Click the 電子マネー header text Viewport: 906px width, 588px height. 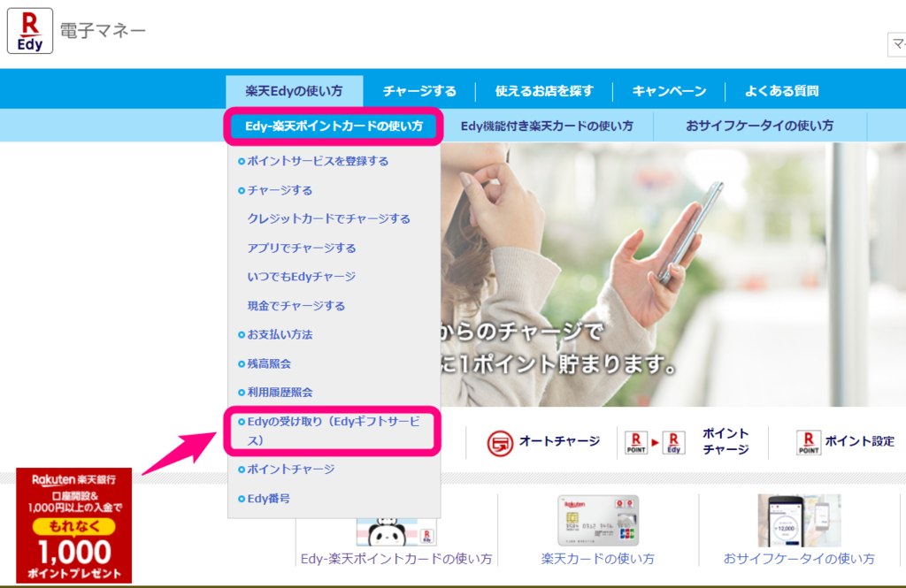[103, 31]
